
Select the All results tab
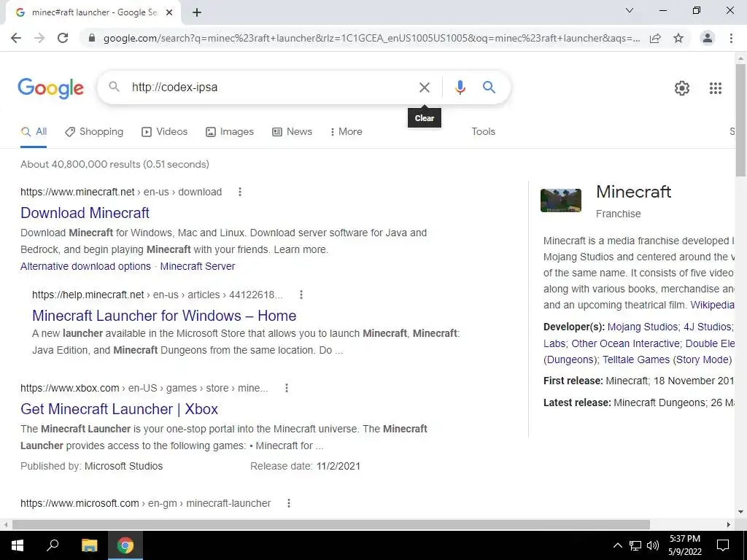[34, 132]
